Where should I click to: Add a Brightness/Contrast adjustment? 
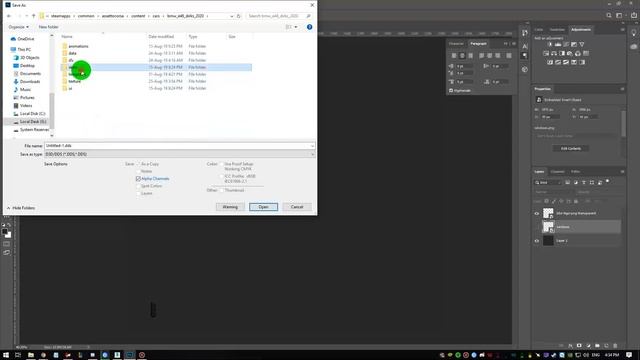550,44
